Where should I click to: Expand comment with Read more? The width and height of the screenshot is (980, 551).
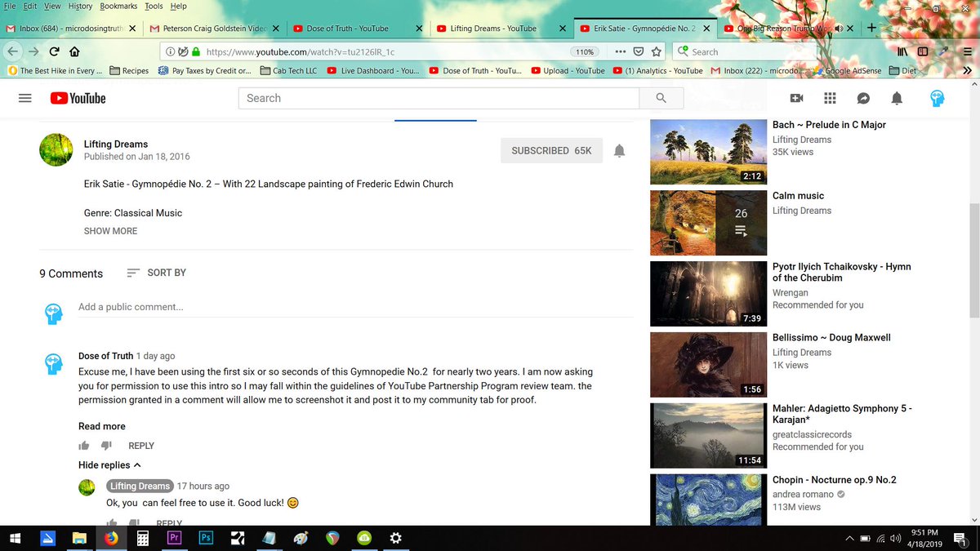point(102,426)
